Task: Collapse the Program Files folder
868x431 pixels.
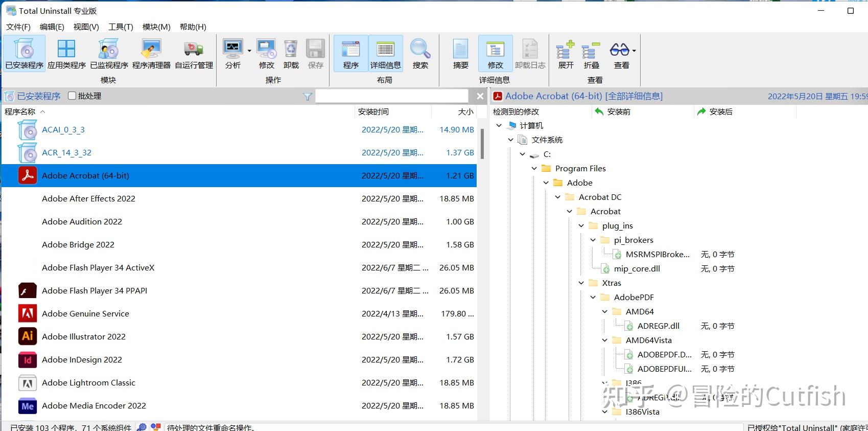Action: coord(534,168)
